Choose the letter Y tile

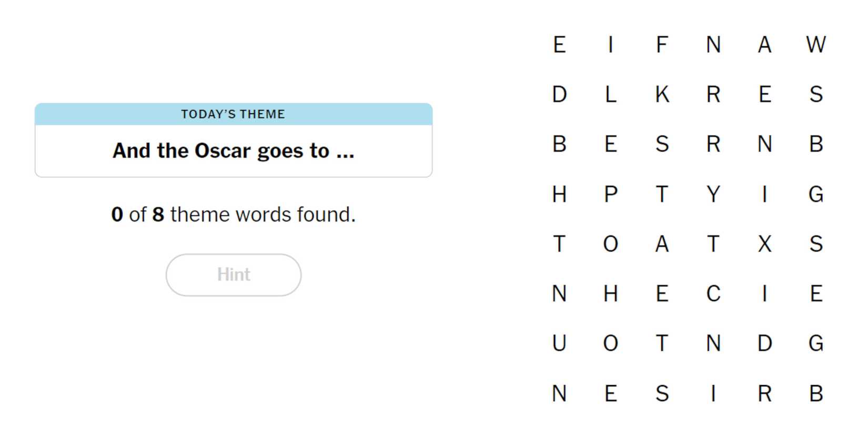[x=713, y=195]
